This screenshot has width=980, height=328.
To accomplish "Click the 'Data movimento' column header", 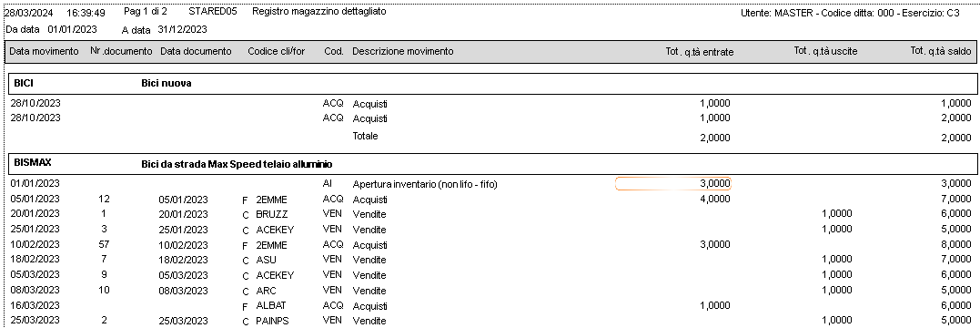I will pos(44,51).
